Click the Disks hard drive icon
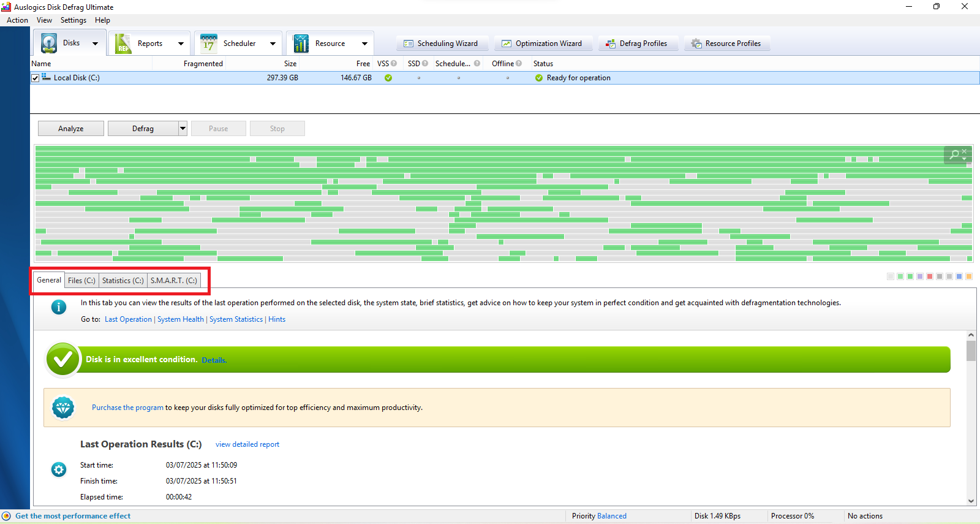Viewport: 980px width, 524px height. click(49, 44)
